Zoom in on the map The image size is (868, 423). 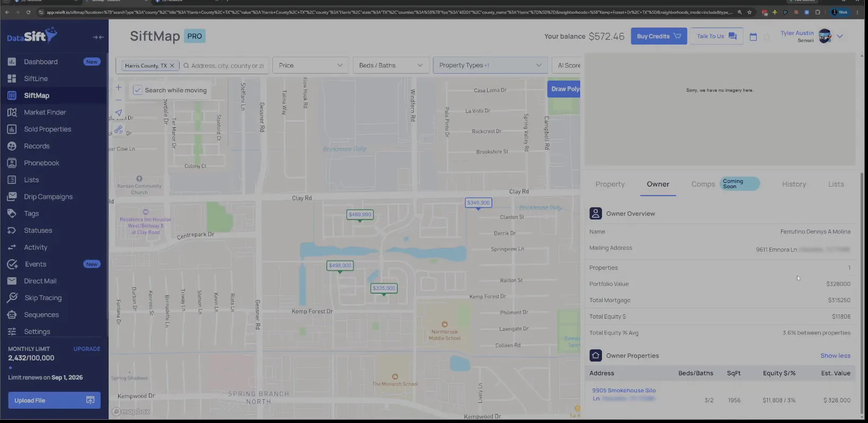[x=119, y=87]
